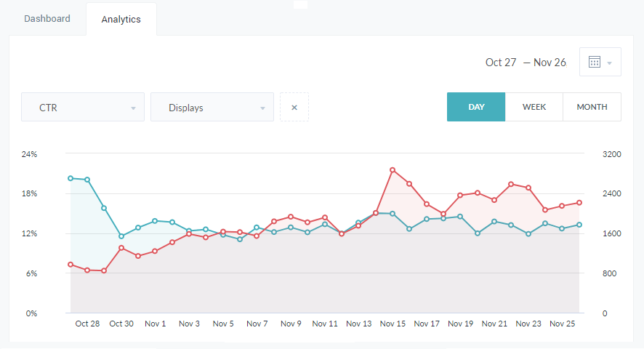Click the 24% left axis label
The image size is (644, 349).
29,154
